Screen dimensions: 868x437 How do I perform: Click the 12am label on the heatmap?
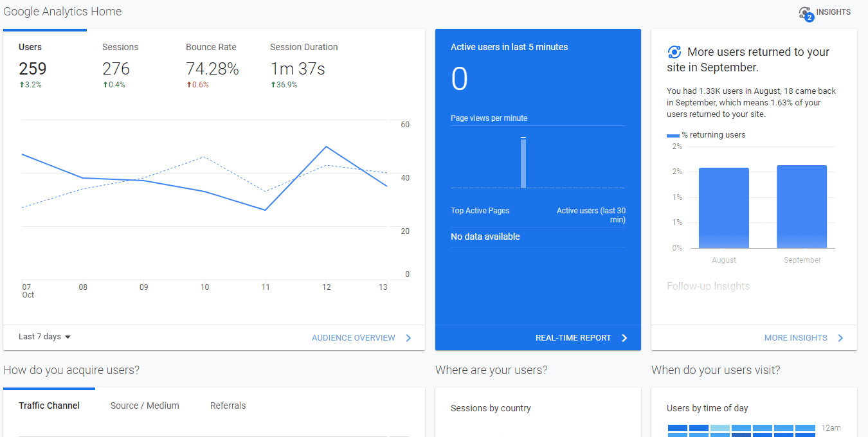point(831,428)
